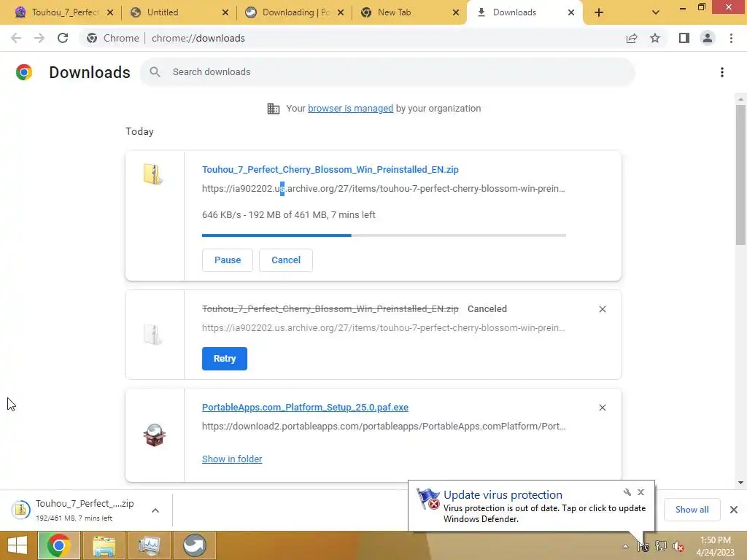
Task: Click the share page icon in address bar
Action: click(x=632, y=38)
